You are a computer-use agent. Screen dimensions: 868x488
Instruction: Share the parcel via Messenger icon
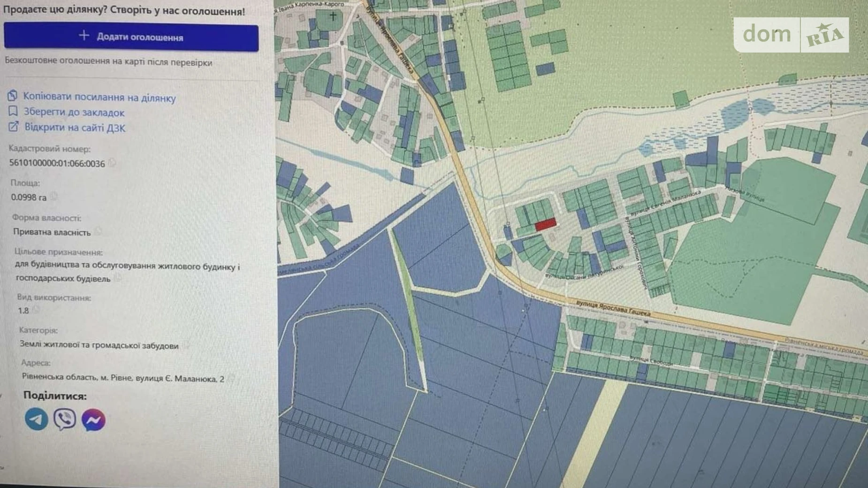click(93, 420)
